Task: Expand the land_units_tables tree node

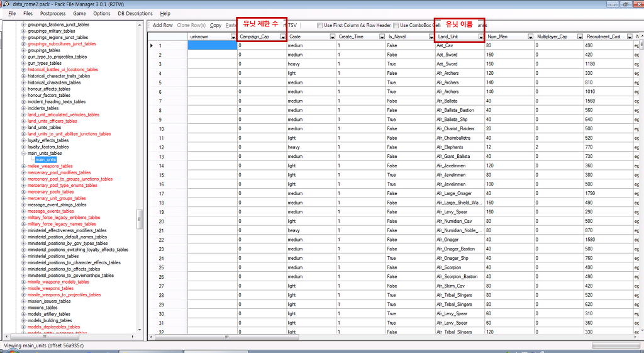Action: [24, 128]
